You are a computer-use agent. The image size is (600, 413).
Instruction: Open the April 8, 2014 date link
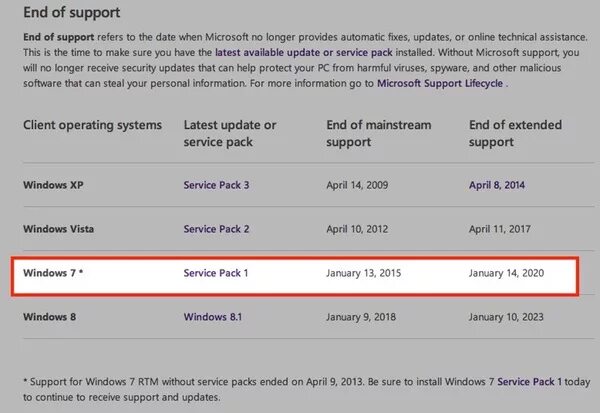496,185
